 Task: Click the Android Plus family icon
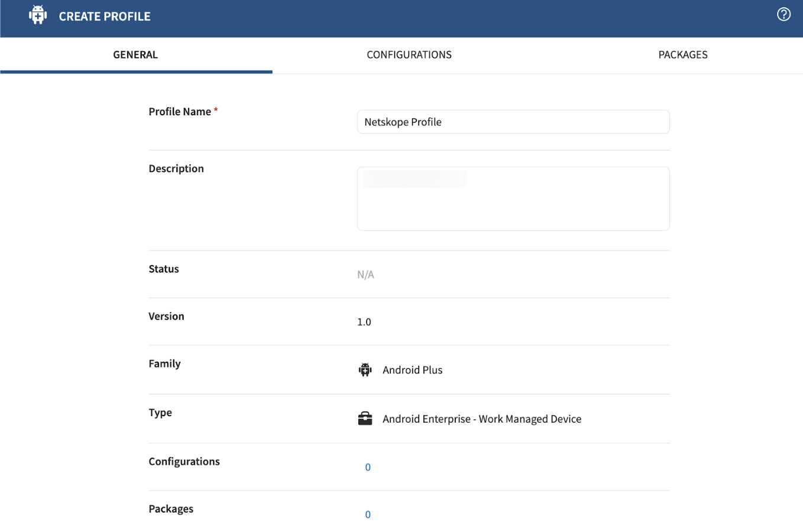click(365, 370)
